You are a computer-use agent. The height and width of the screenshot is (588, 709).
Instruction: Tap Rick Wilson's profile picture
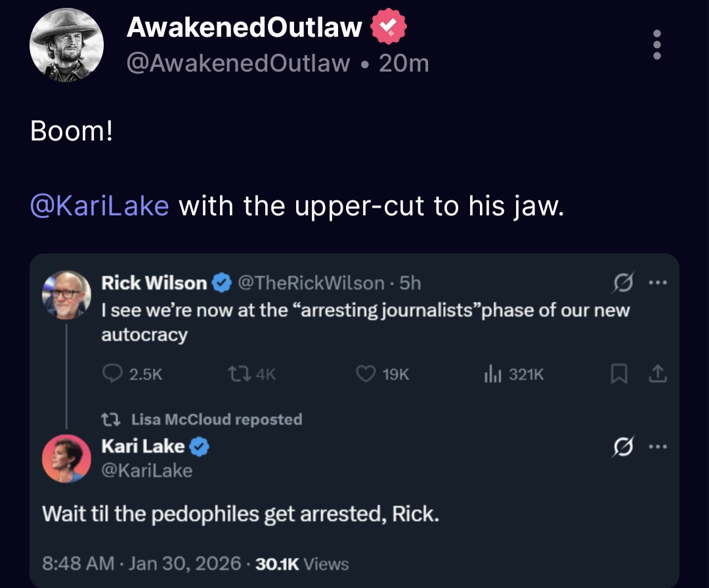click(66, 295)
